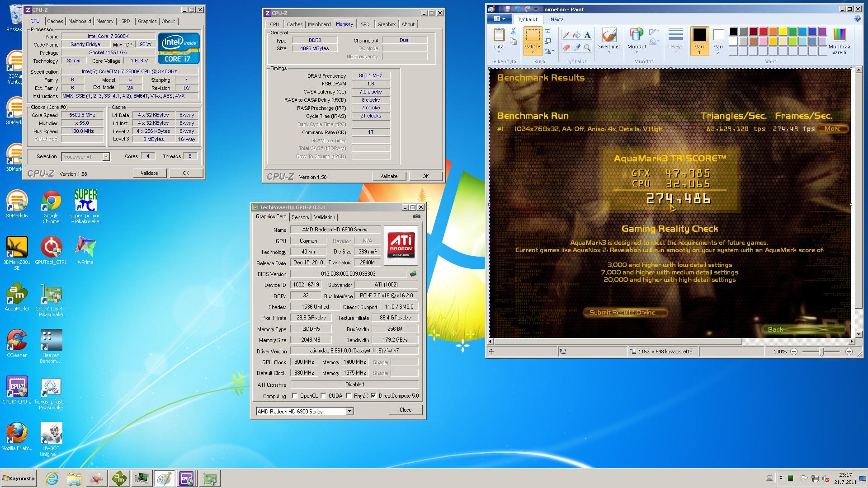Click the BIOS save chip icon in GPU-Z
The height and width of the screenshot is (488, 868).
click(x=413, y=273)
